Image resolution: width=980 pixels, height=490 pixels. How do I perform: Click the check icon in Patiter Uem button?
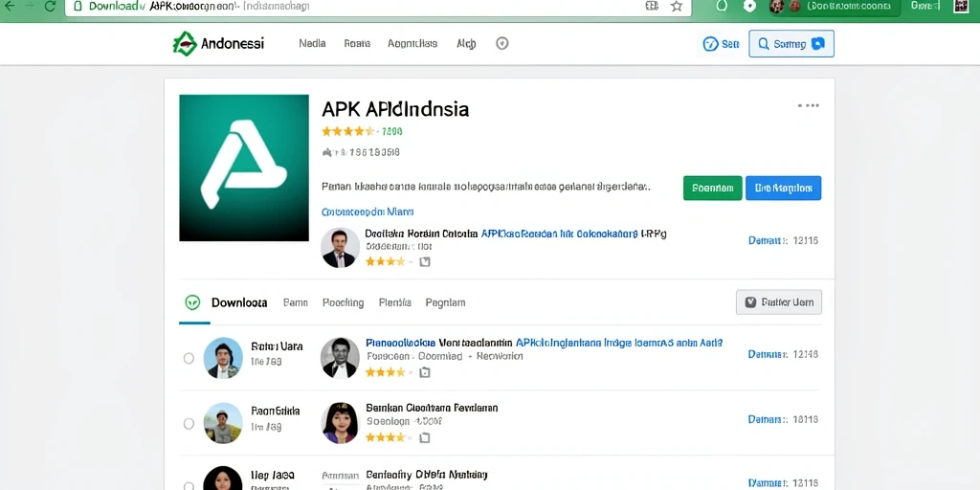click(x=751, y=302)
